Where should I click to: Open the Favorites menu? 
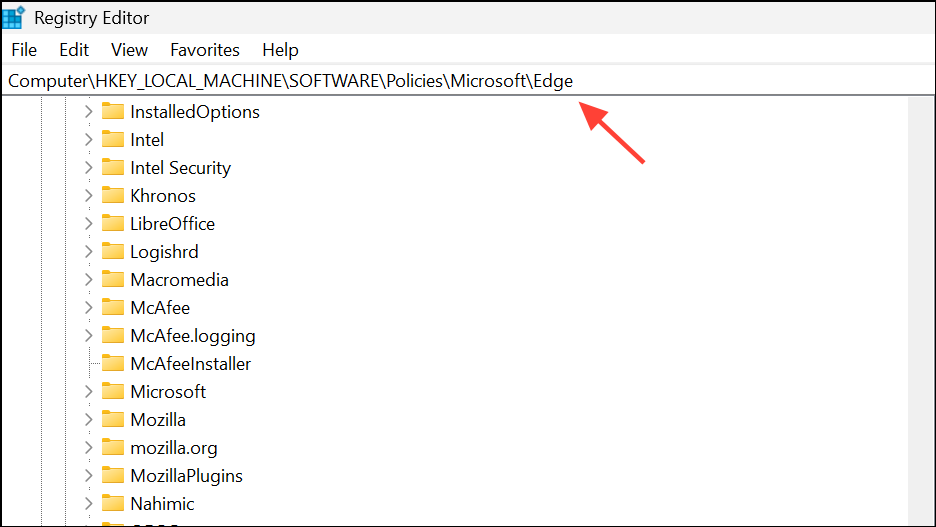(x=205, y=50)
